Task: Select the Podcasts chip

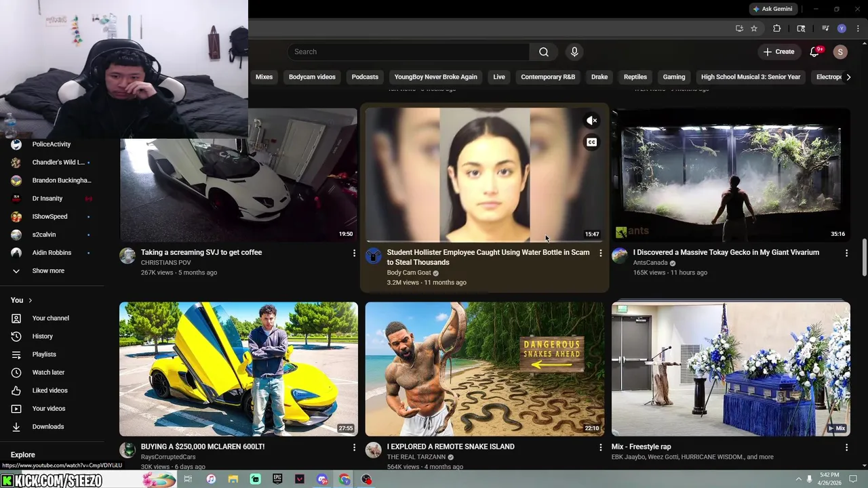Action: (x=365, y=77)
